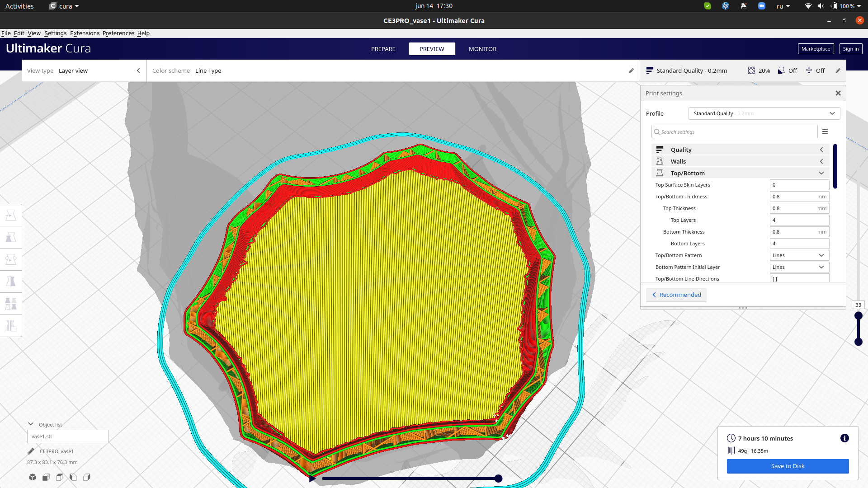This screenshot has height=488, width=868.
Task: Collapse the Object list
Action: (x=31, y=424)
